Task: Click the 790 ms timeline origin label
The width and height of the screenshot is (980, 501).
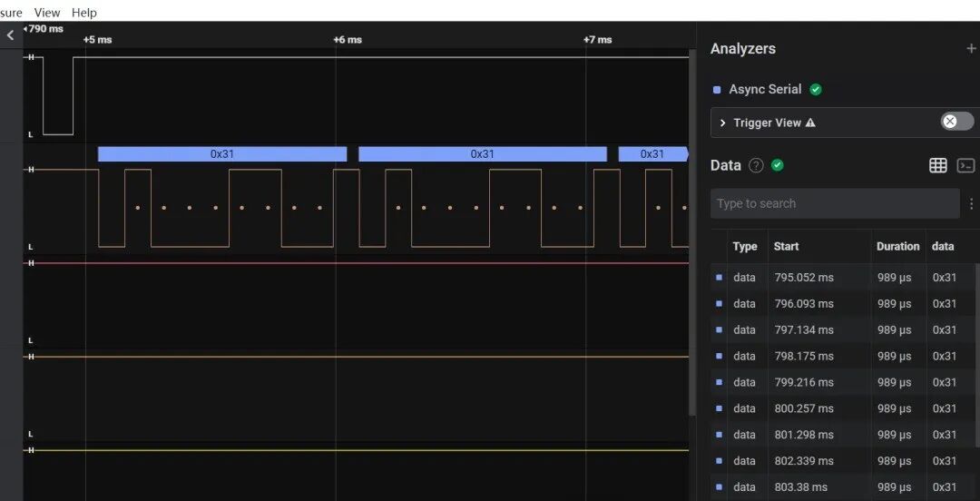Action: [44, 29]
